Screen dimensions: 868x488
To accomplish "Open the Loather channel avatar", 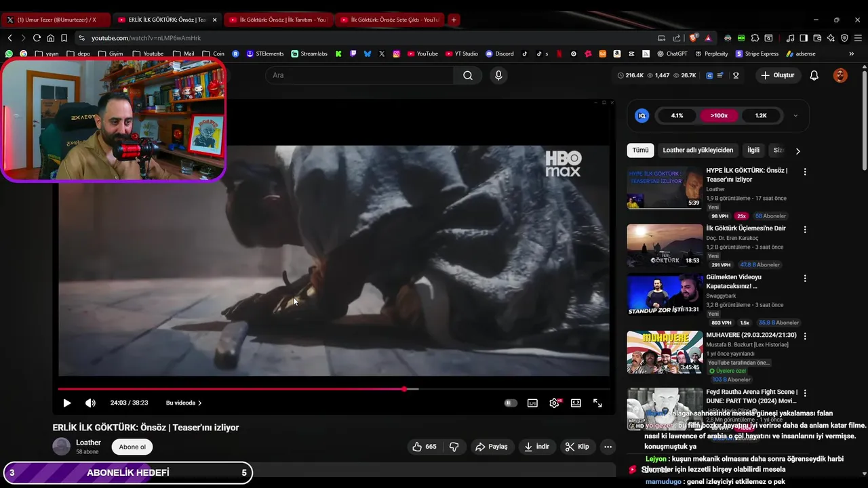I will coord(61,447).
